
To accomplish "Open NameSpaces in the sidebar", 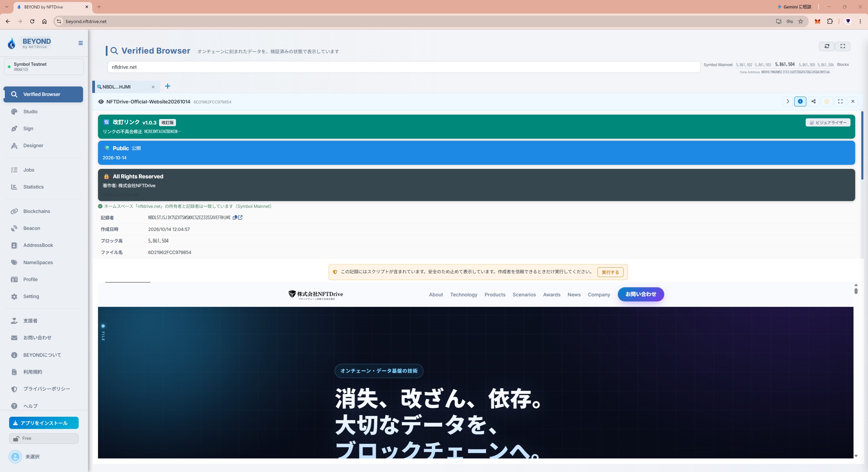I will tap(43, 262).
